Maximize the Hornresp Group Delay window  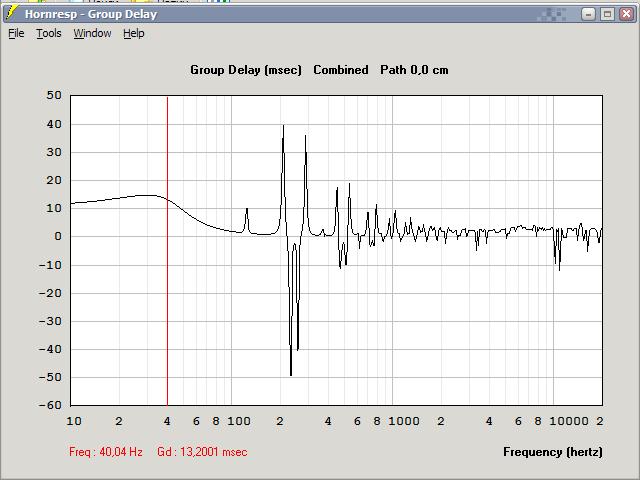coord(607,14)
